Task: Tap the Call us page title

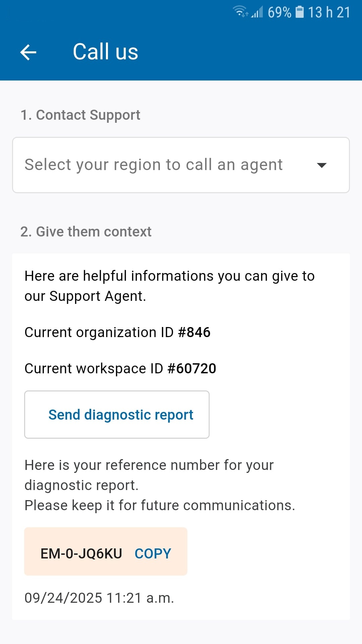Action: [x=105, y=52]
